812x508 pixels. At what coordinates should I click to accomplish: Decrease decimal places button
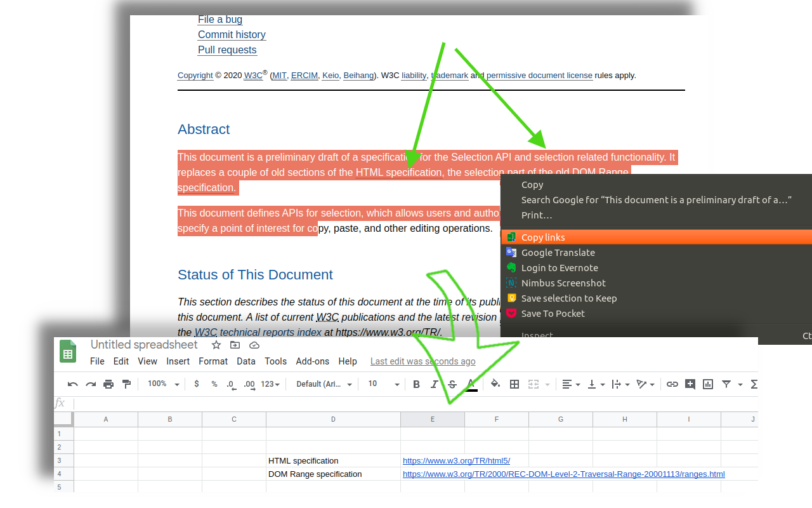click(231, 384)
